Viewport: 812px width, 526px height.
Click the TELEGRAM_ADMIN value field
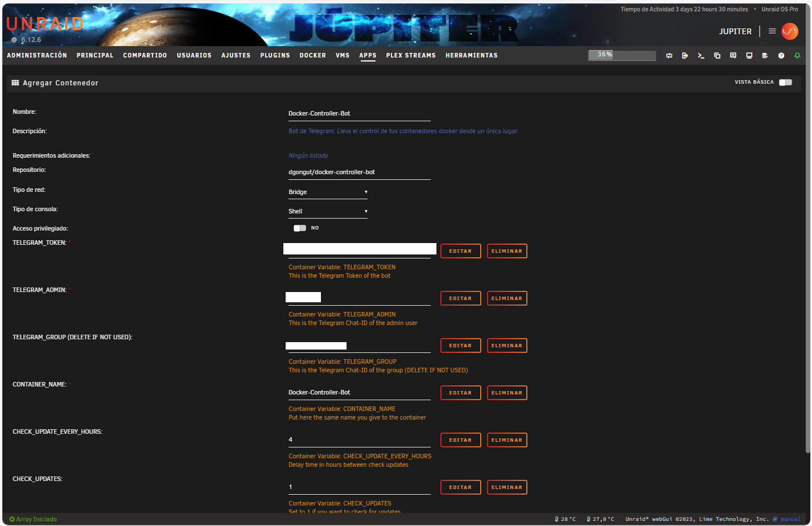(360, 298)
